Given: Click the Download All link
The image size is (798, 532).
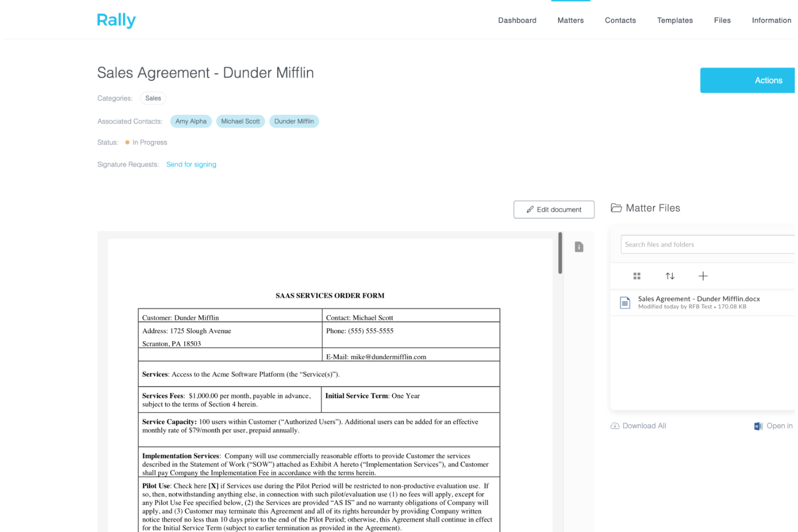Looking at the screenshot, I should pyautogui.click(x=644, y=426).
